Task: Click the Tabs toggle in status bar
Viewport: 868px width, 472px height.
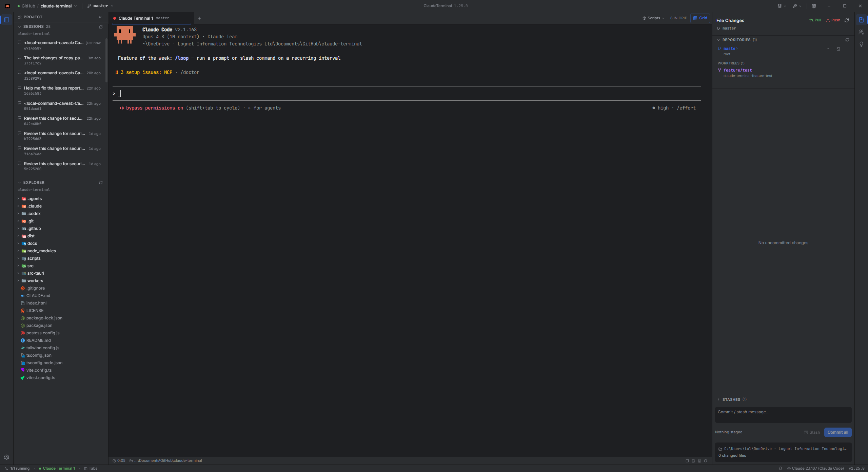Action: coord(91,469)
